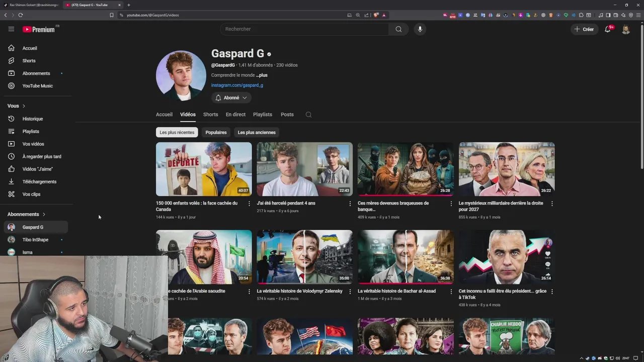
Task: Select the Playlists channel tab
Action: 263,115
